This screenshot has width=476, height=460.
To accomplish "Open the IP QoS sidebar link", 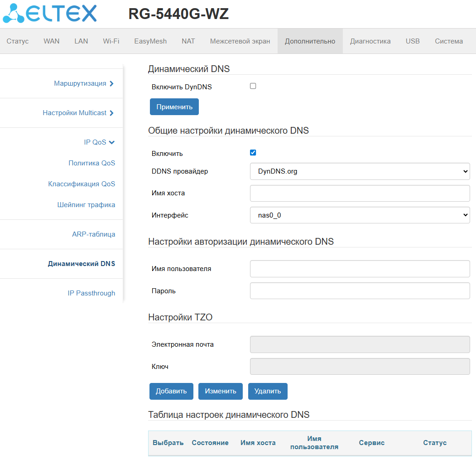I will (95, 142).
